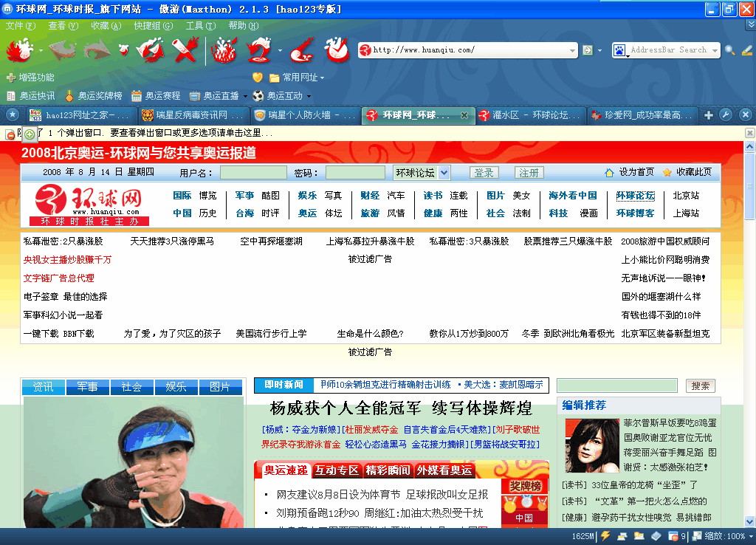
Task: Switch to the 瑞星反病毒资讯网 tab
Action: pos(193,114)
